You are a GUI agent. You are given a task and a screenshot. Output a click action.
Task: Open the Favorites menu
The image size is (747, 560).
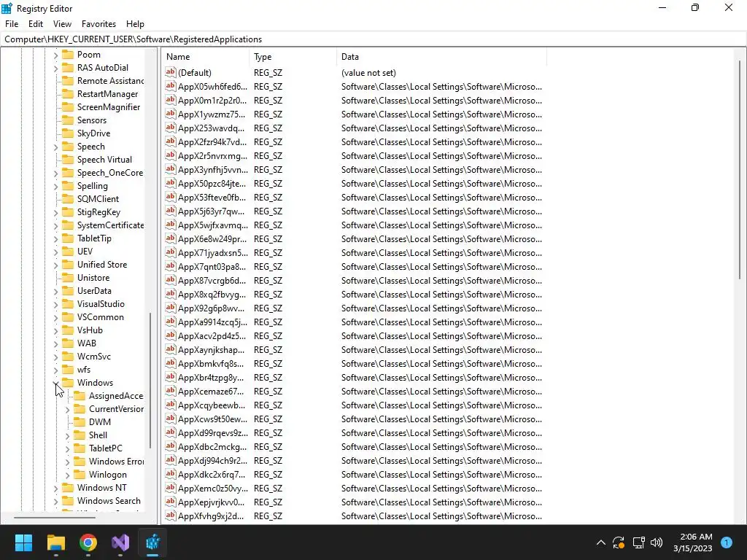(x=98, y=24)
